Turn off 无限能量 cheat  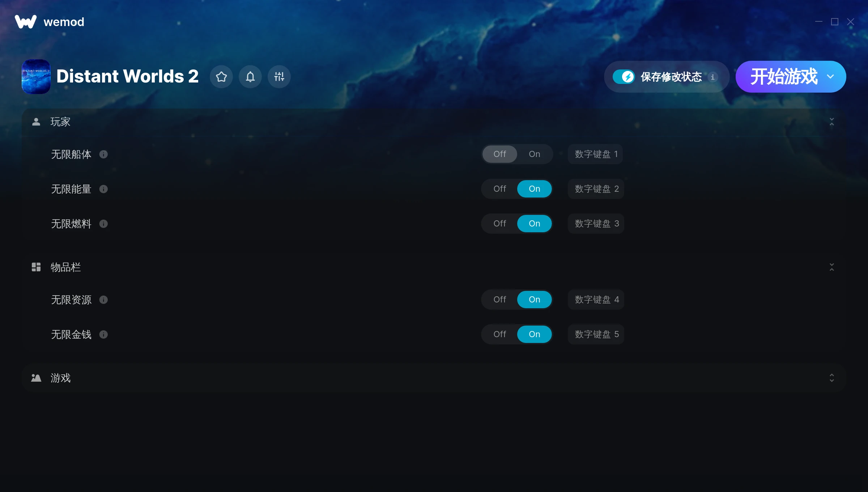(500, 189)
